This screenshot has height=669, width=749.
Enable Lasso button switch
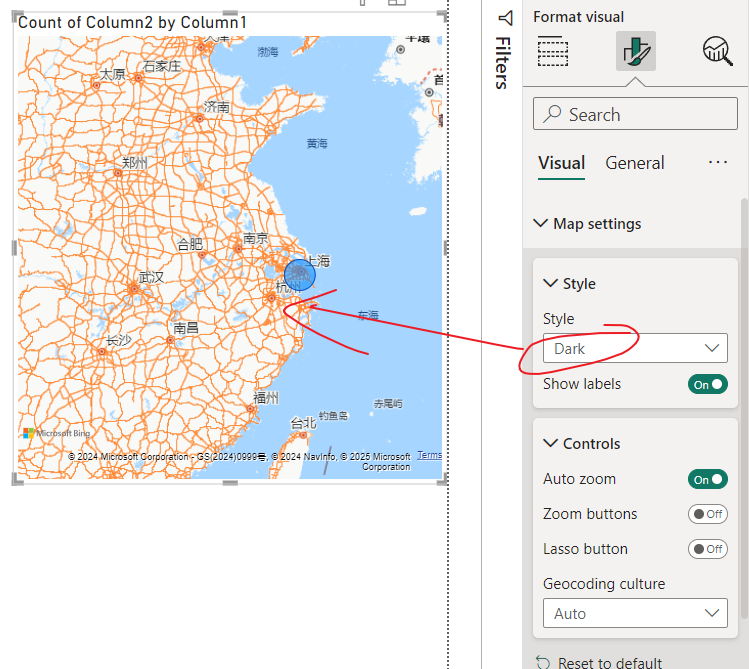[x=707, y=549]
